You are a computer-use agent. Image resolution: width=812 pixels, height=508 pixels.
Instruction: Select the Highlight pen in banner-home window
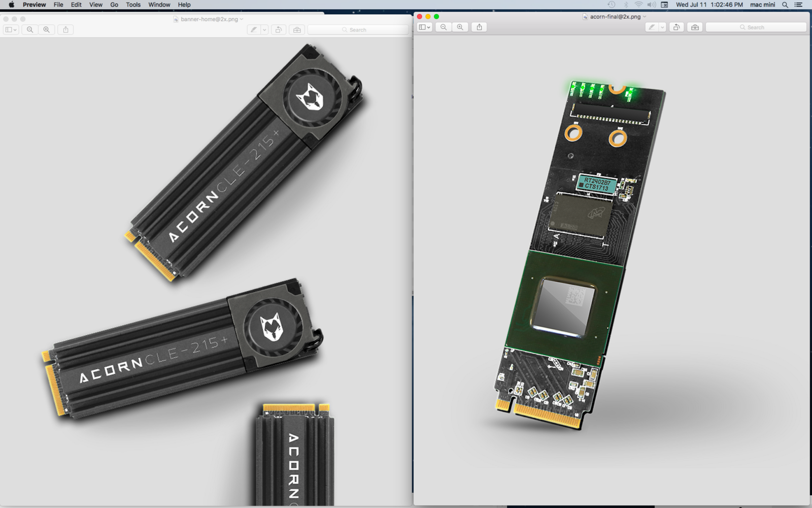254,29
